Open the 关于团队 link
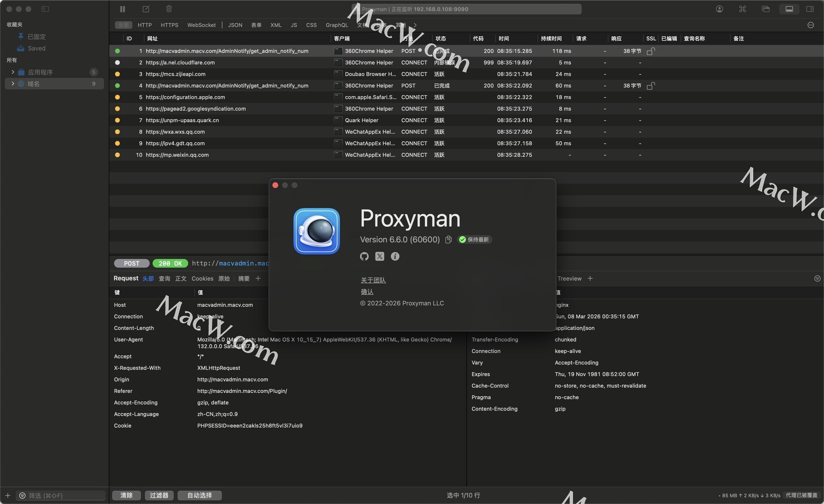This screenshot has width=824, height=504. coord(373,280)
